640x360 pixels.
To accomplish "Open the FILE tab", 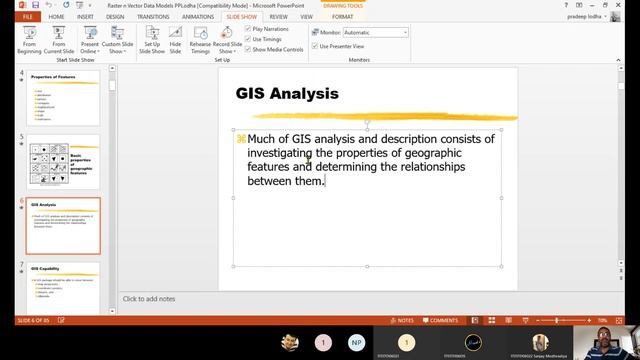I will click(28, 17).
